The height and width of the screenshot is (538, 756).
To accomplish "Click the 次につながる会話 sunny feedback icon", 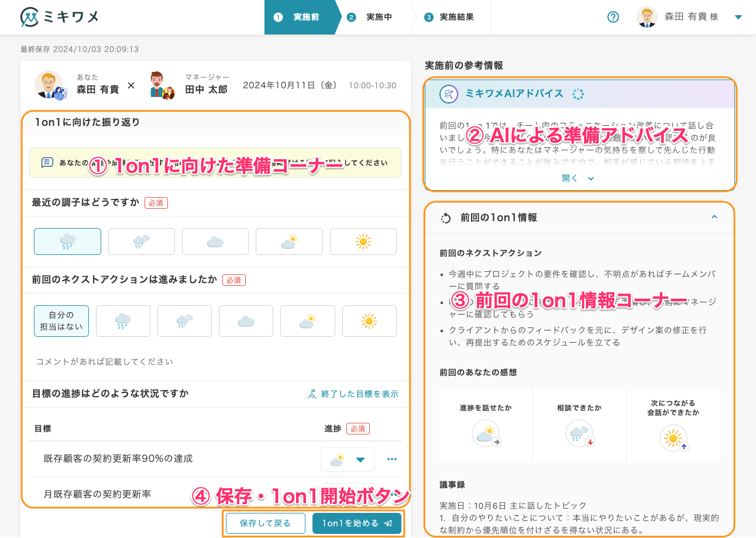I will pyautogui.click(x=673, y=437).
